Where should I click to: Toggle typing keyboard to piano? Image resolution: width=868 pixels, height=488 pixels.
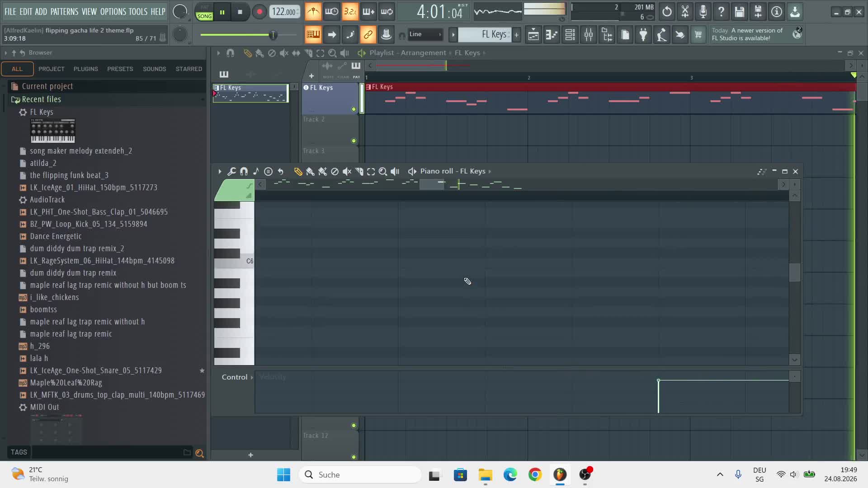point(313,34)
